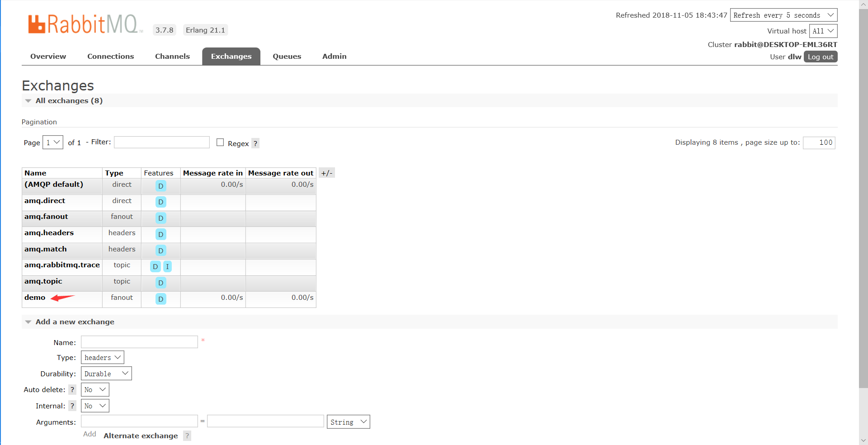Viewport: 868px width, 445px height.
Task: Open the exchange Type dropdown
Action: [103, 357]
